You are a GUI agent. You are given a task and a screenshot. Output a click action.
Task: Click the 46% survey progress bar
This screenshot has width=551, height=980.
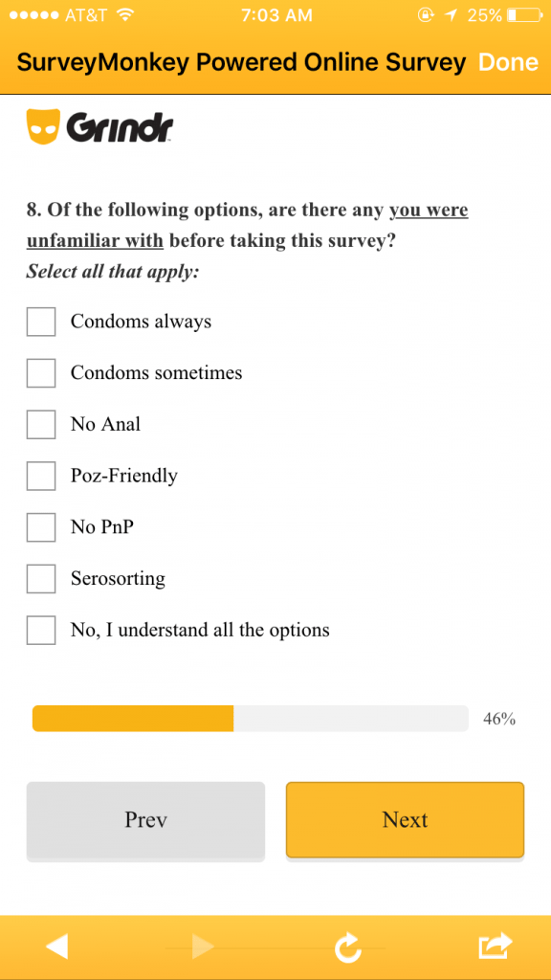pyautogui.click(x=250, y=718)
